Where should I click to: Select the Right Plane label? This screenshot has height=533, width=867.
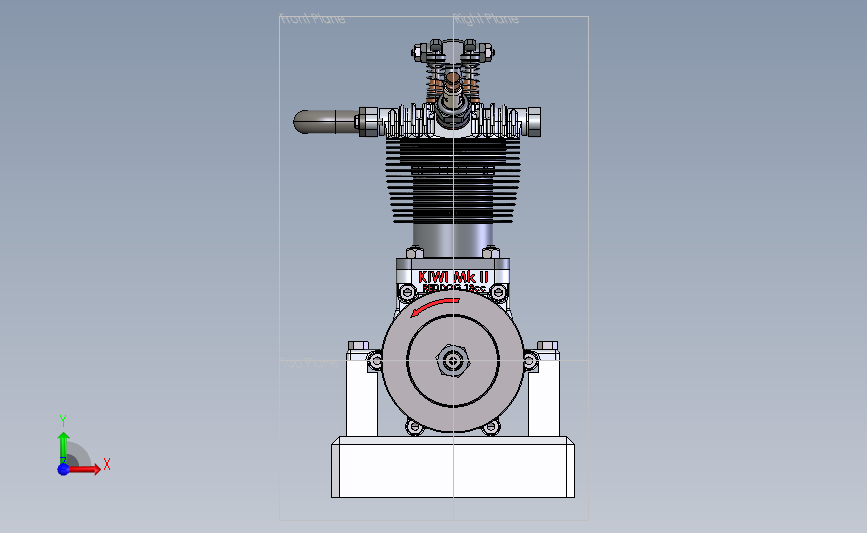click(x=486, y=19)
